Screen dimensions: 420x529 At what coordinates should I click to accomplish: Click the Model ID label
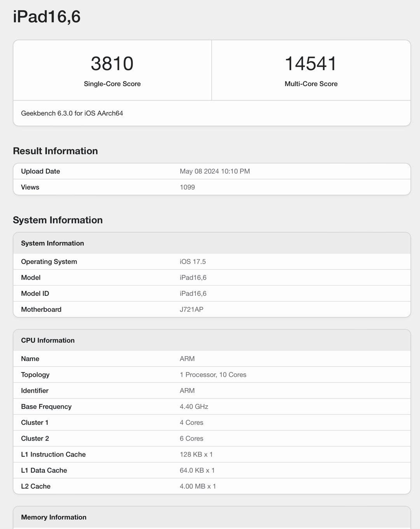coord(35,293)
